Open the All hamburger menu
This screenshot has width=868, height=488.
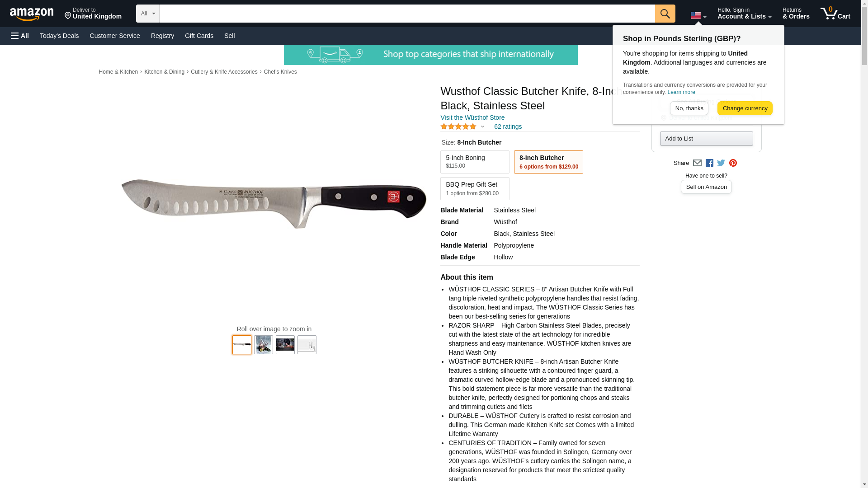tap(20, 36)
